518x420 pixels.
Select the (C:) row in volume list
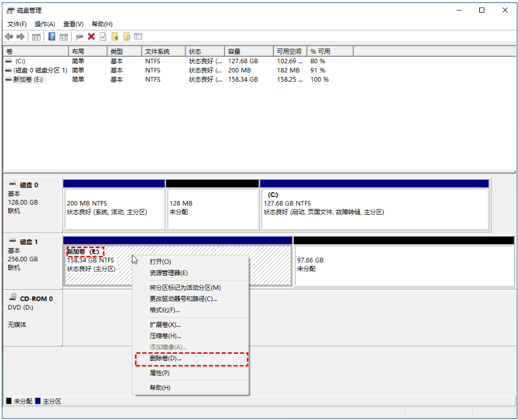point(20,61)
